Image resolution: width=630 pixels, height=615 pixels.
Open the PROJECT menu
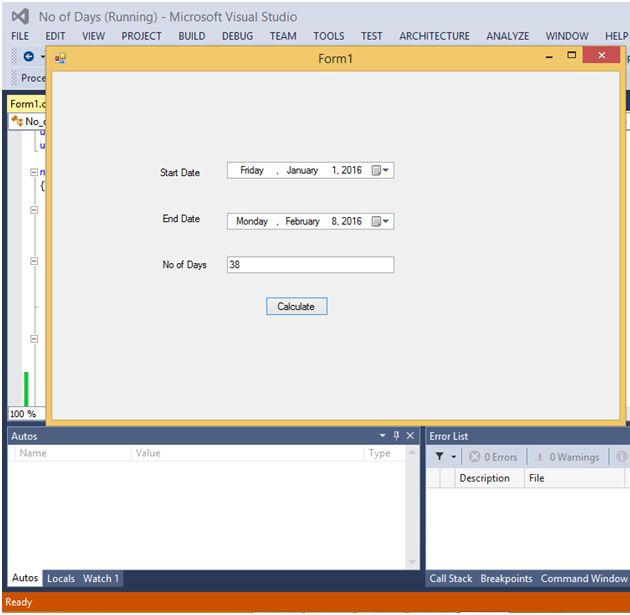pyautogui.click(x=141, y=36)
